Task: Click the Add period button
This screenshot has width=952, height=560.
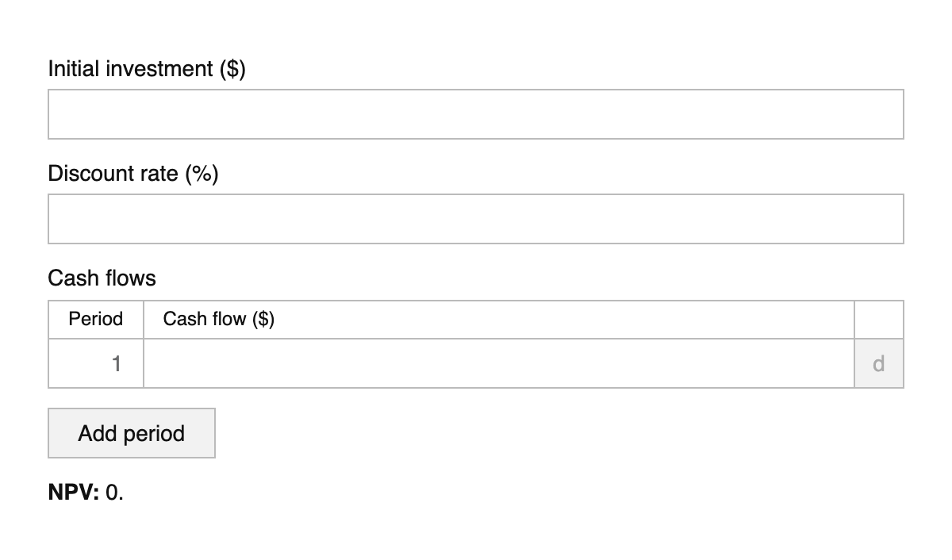Action: (132, 433)
